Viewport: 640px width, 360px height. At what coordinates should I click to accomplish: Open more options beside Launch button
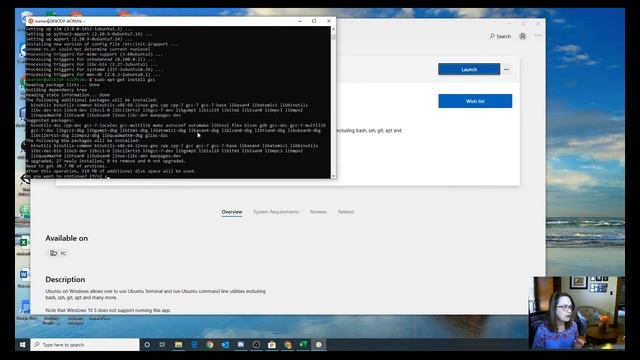coord(507,69)
